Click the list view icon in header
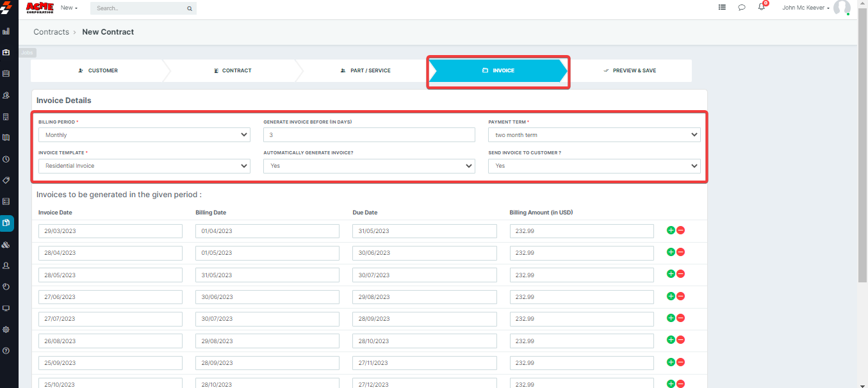 click(x=722, y=8)
